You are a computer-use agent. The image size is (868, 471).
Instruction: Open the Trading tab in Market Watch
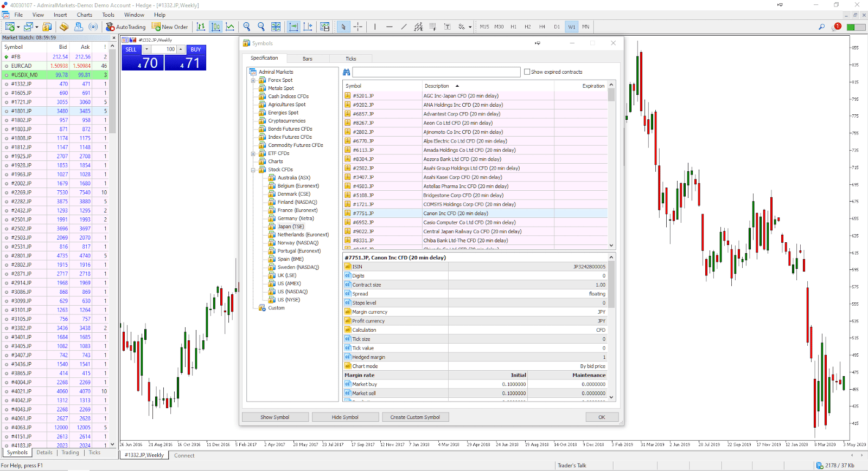(70, 453)
